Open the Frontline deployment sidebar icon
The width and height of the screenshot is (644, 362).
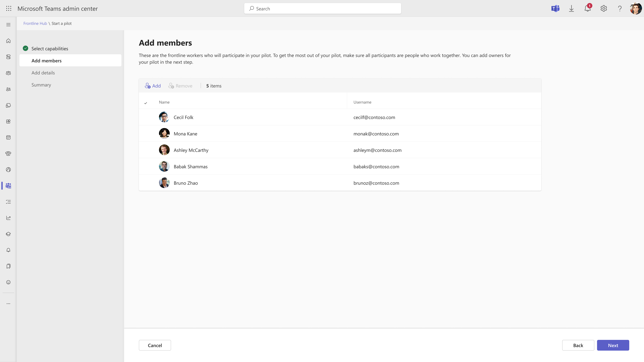8,186
